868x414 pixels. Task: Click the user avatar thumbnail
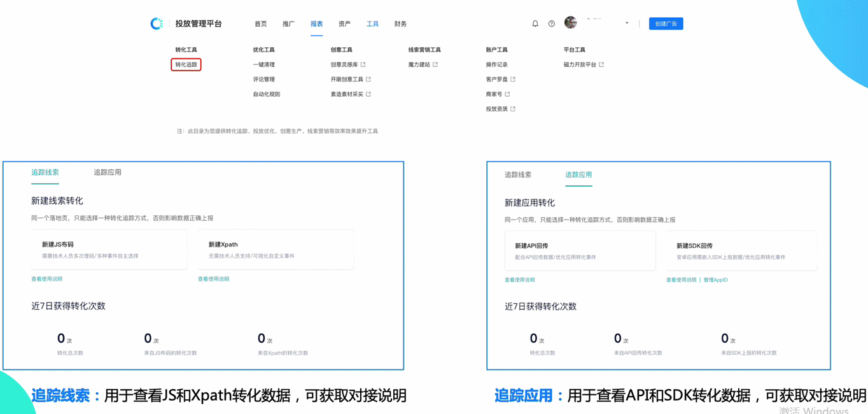[x=570, y=23]
